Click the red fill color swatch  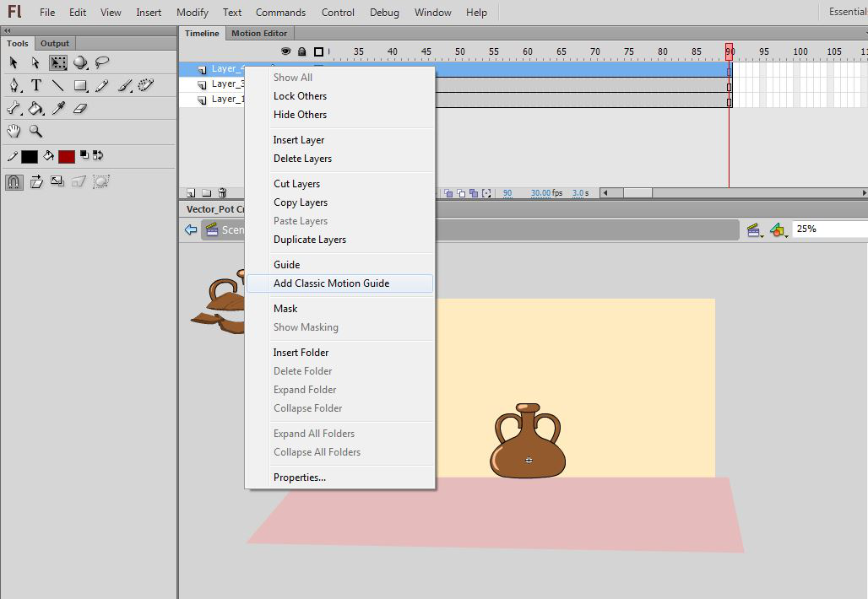[x=67, y=156]
